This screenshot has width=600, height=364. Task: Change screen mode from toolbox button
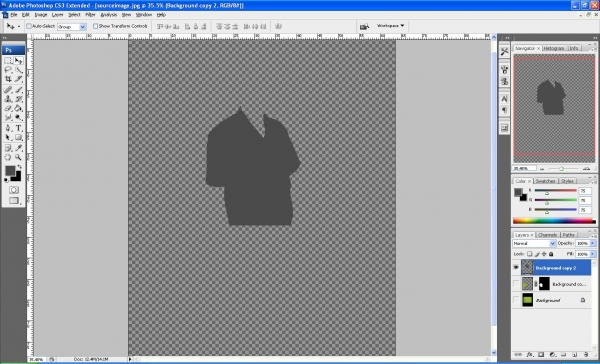pyautogui.click(x=14, y=201)
